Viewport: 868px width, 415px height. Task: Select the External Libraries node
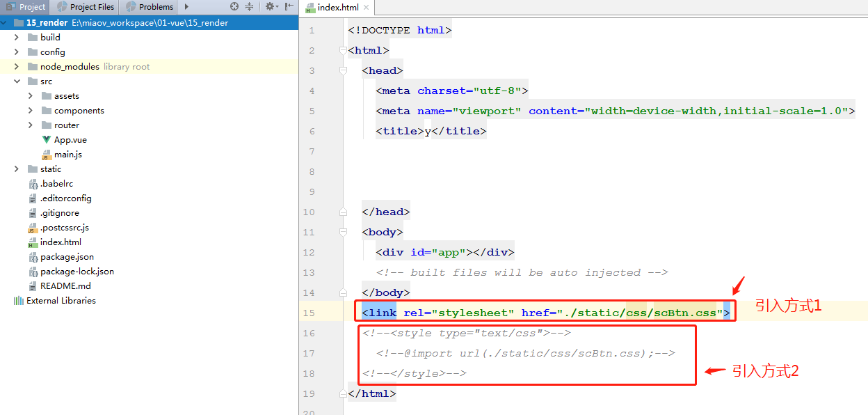[x=61, y=300]
